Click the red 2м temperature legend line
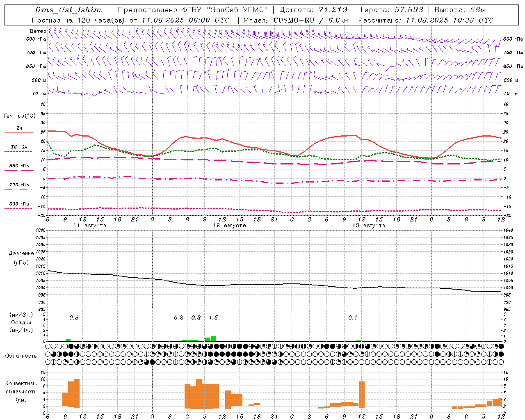525x420 pixels. tap(19, 132)
